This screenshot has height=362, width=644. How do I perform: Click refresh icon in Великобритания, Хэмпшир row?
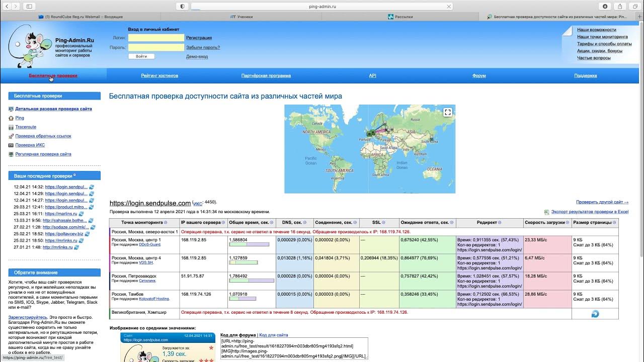[595, 314]
